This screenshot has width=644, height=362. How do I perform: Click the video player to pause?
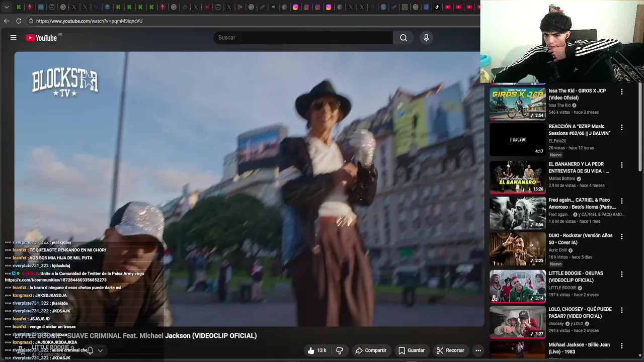[249, 189]
